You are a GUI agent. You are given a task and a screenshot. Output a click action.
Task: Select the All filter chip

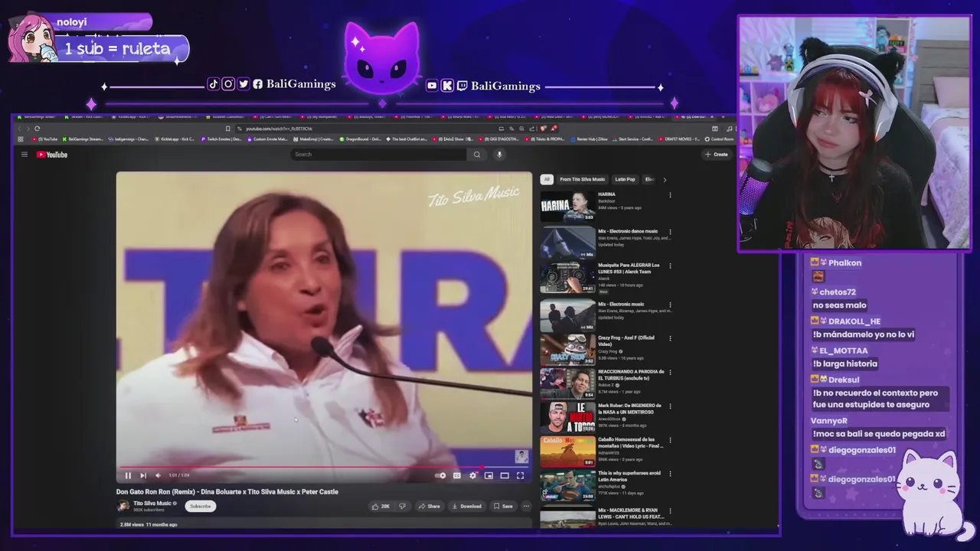tap(547, 179)
